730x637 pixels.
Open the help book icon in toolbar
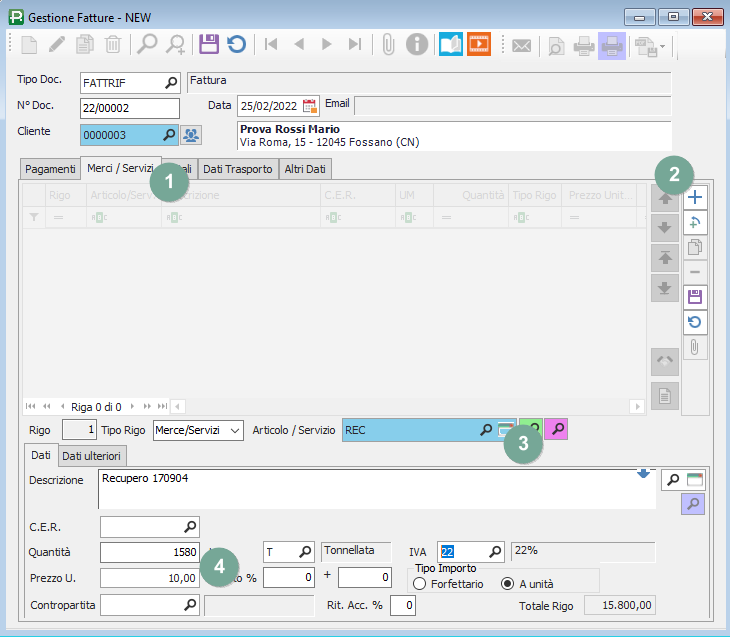451,44
